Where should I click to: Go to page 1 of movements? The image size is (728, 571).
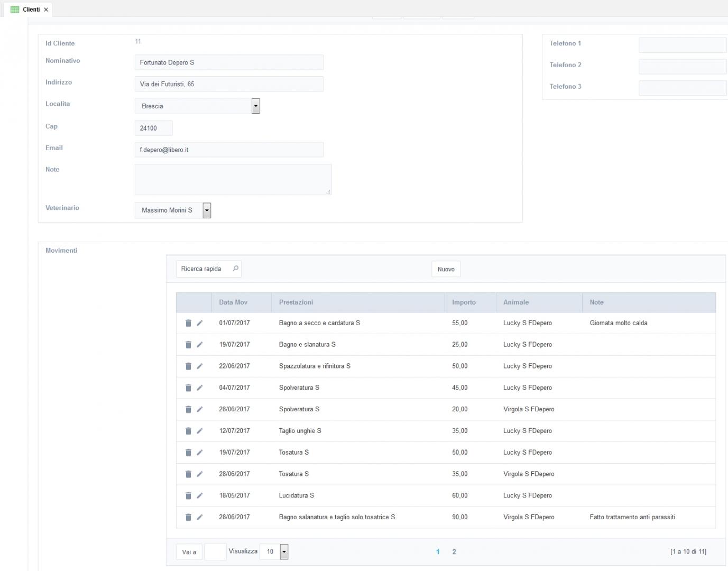pyautogui.click(x=438, y=551)
